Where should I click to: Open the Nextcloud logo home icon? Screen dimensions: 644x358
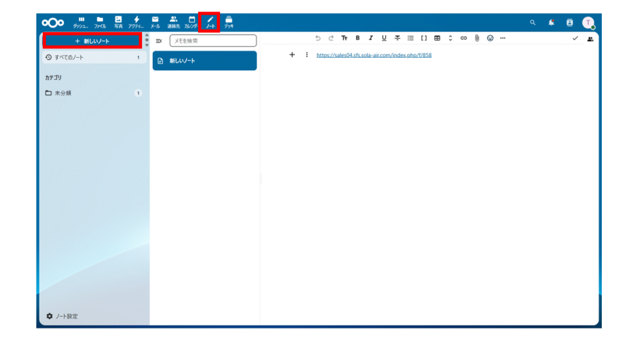pyautogui.click(x=53, y=23)
